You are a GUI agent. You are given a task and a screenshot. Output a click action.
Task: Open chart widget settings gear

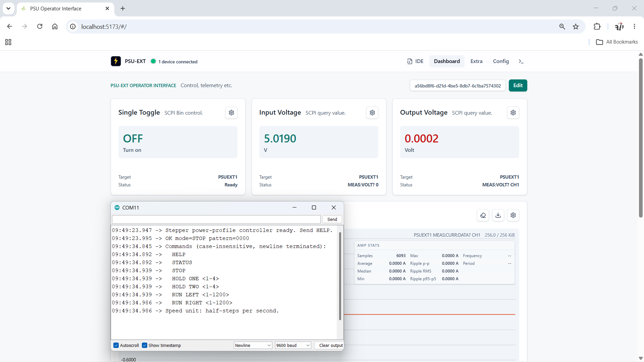[x=513, y=215]
